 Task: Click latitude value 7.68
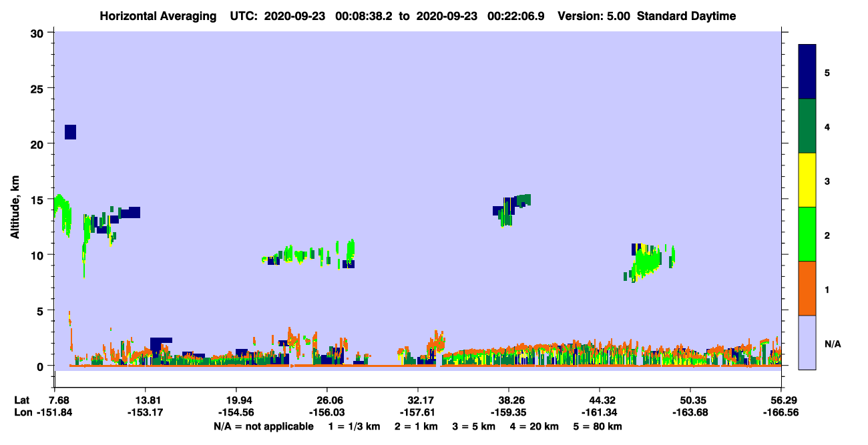pyautogui.click(x=59, y=400)
